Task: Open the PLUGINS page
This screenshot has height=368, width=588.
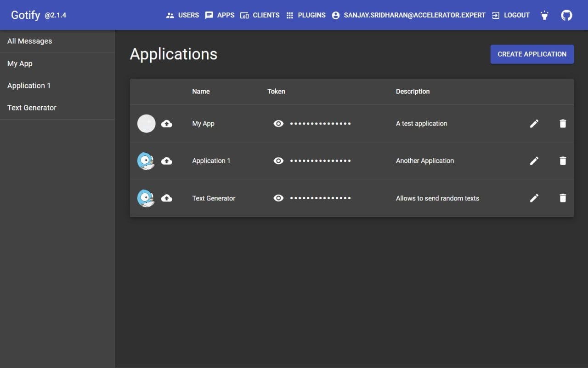Action: pos(305,15)
